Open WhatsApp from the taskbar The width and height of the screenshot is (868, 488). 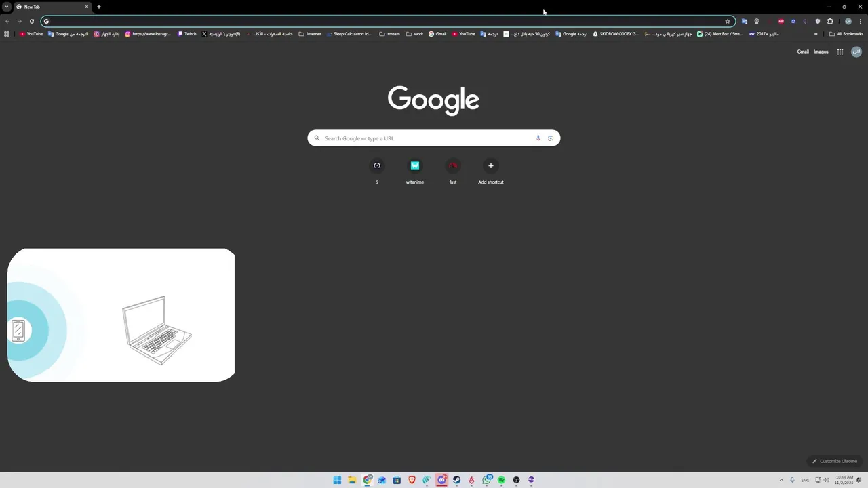click(x=486, y=480)
